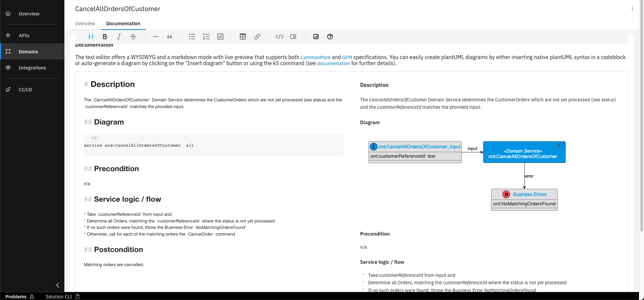
Task: Insert a code block (CB)
Action: [293, 37]
